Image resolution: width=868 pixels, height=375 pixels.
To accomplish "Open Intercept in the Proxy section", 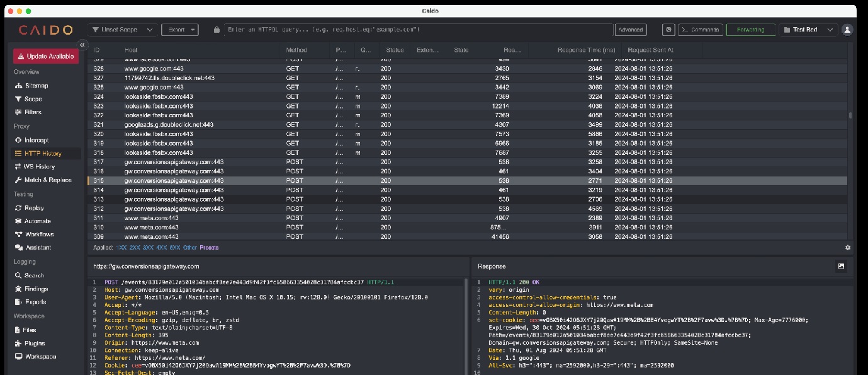I will click(x=36, y=140).
